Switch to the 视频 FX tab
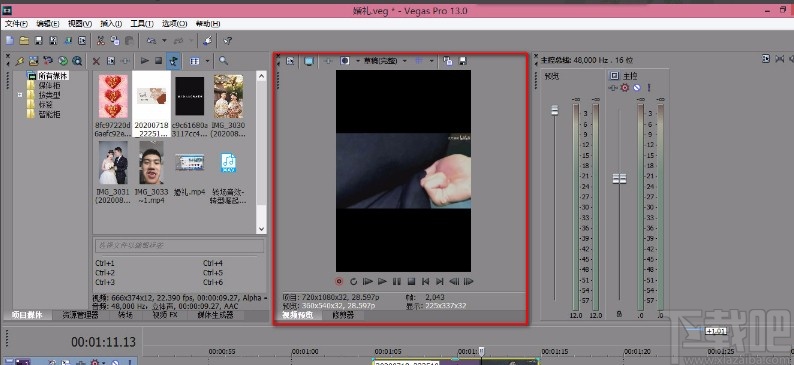Screen dimensions: 794x365 165,315
